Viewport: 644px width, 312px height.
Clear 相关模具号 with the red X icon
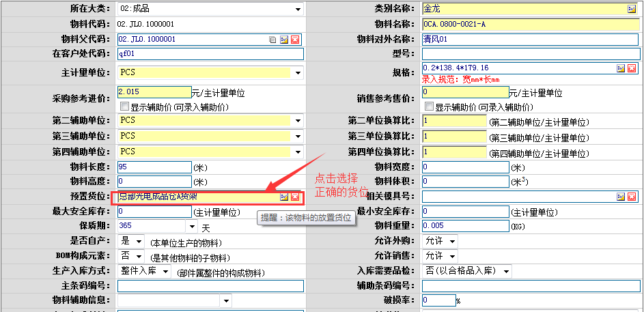pyautogui.click(x=632, y=197)
